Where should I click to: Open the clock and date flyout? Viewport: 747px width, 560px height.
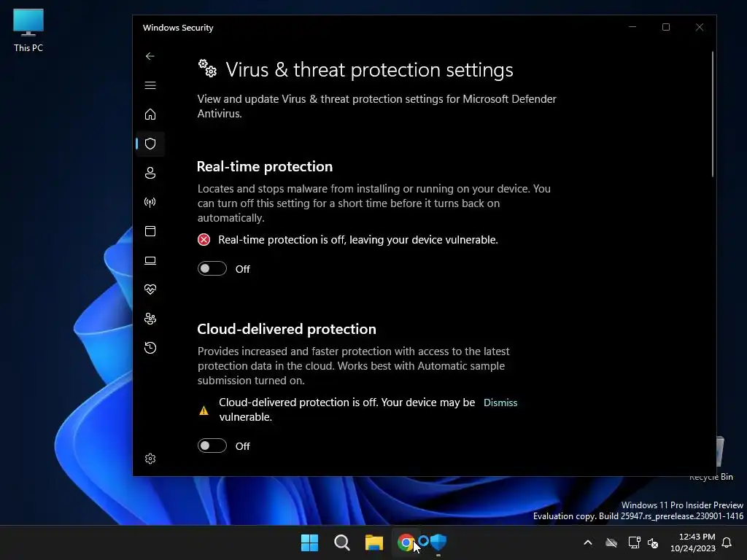tap(693, 542)
